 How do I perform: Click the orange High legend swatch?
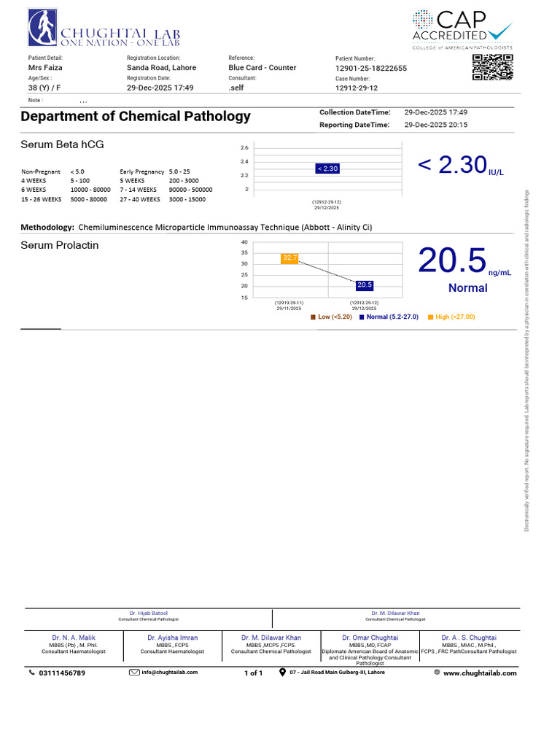(430, 317)
